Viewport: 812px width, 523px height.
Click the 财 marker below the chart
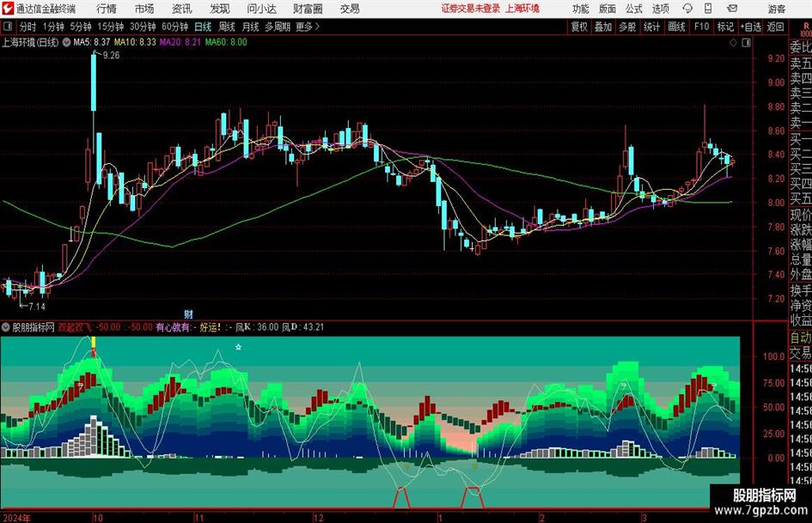tap(188, 313)
